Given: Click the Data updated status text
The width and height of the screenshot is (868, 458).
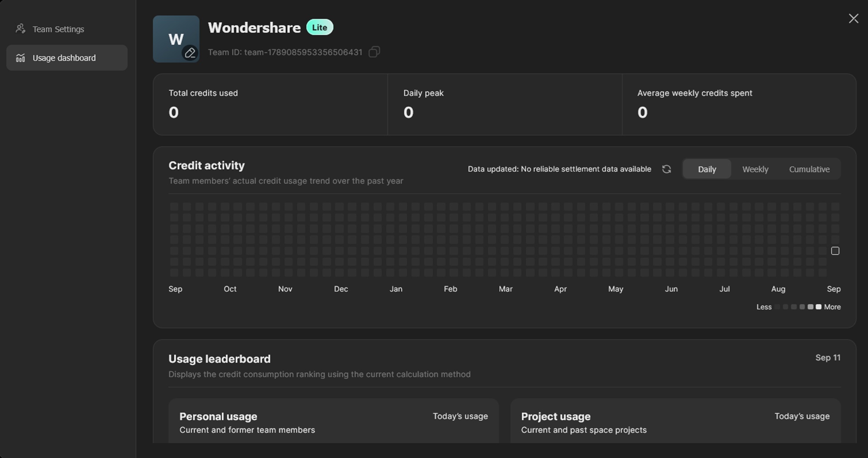Looking at the screenshot, I should (559, 169).
